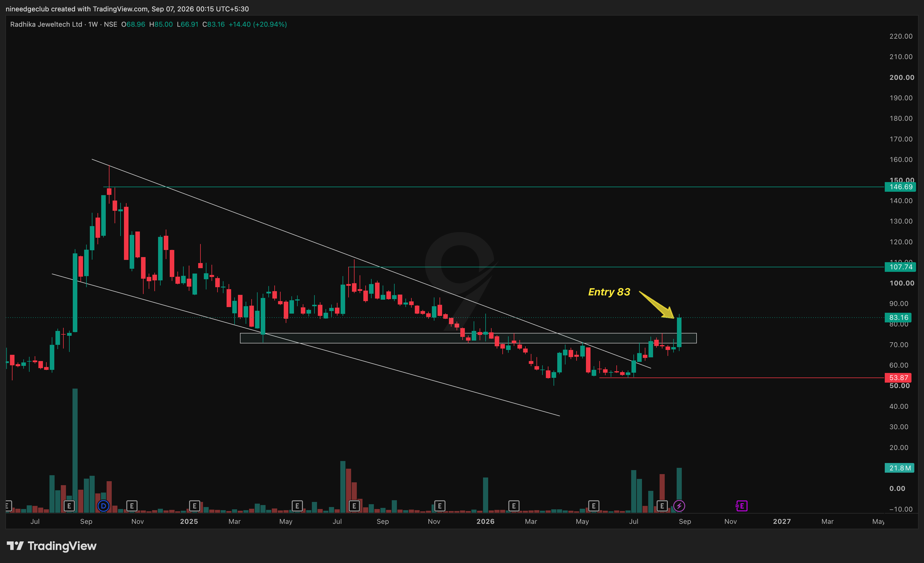
Task: Open the earnings E marker after May 2026
Action: click(x=594, y=506)
